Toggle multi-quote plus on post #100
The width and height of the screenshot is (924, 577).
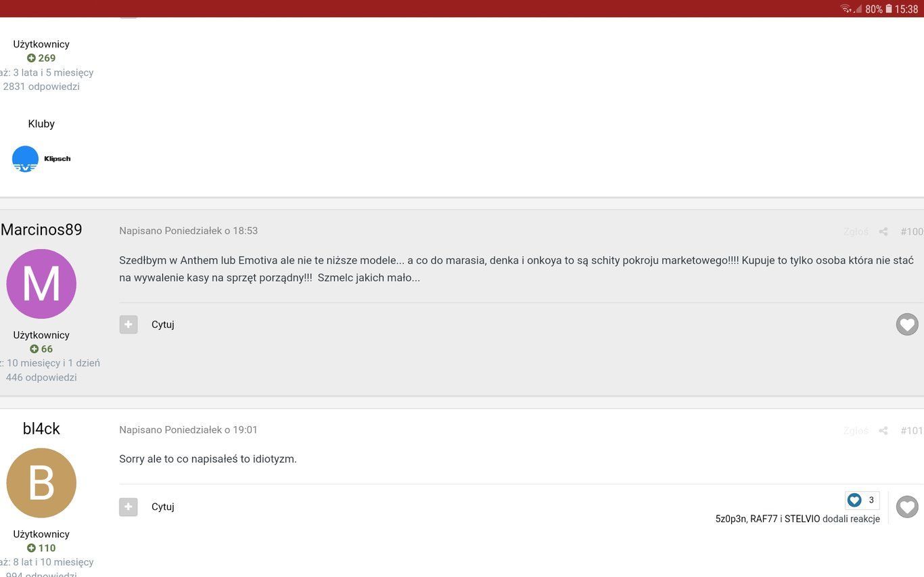point(129,325)
